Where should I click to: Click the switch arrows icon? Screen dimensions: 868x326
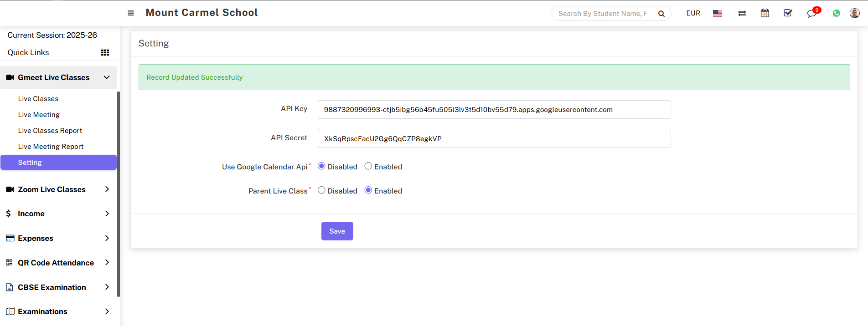coord(742,14)
